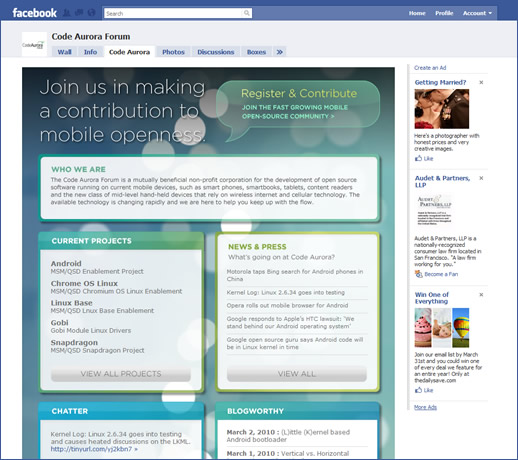The width and height of the screenshot is (518, 460).
Task: Open Opera mobile browser for Android news
Action: click(x=287, y=305)
